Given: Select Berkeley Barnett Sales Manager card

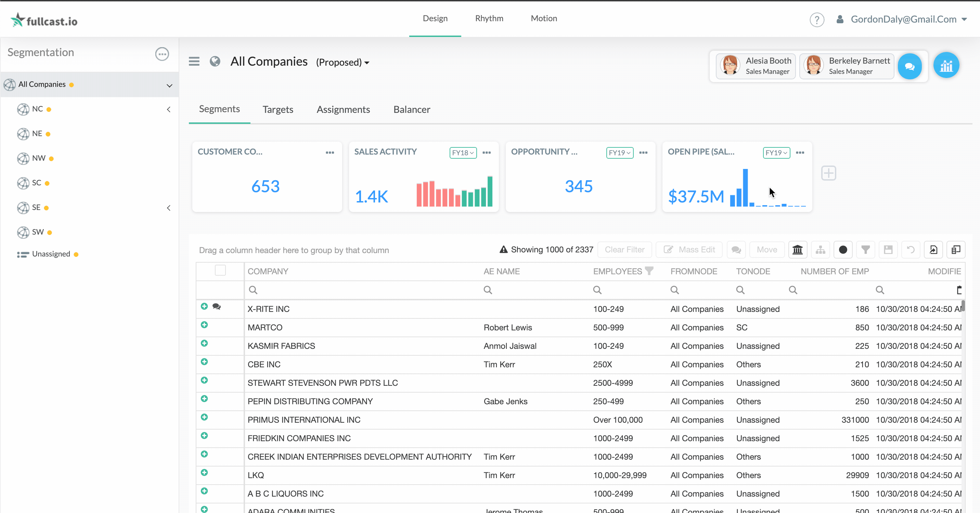Looking at the screenshot, I should 847,66.
